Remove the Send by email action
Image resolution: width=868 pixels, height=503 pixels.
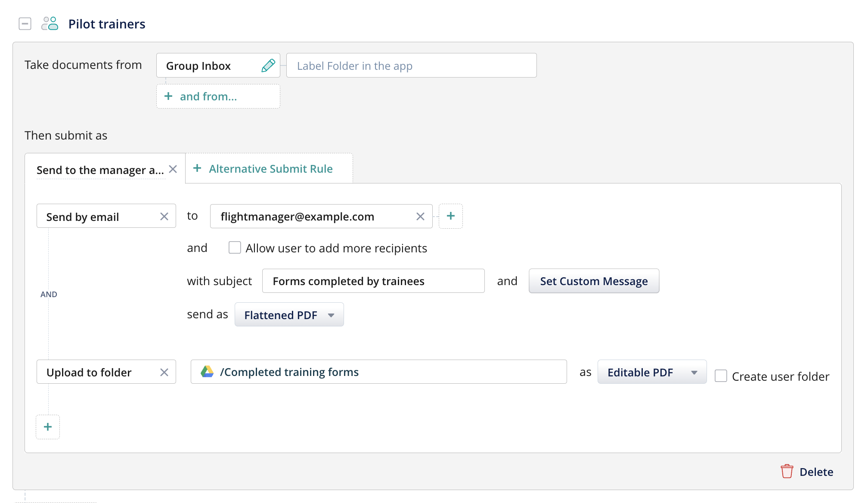click(164, 217)
